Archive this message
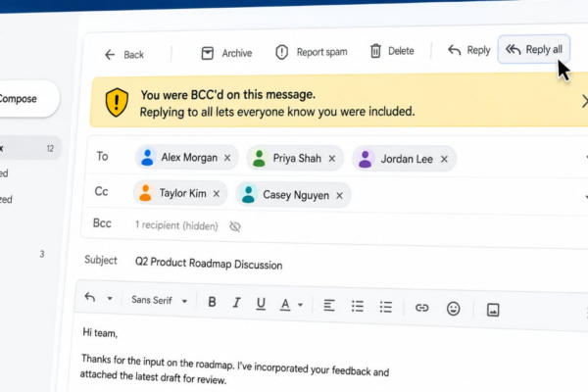588x392 pixels. pos(226,53)
